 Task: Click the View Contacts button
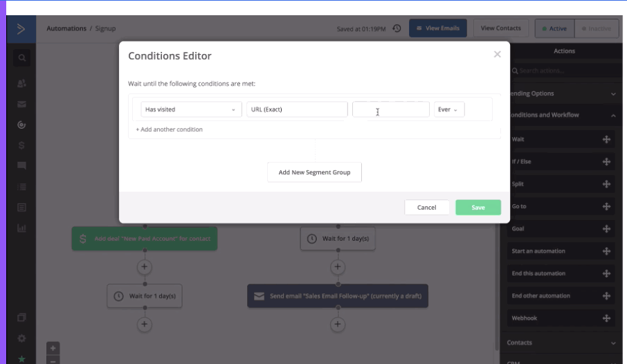click(x=500, y=28)
